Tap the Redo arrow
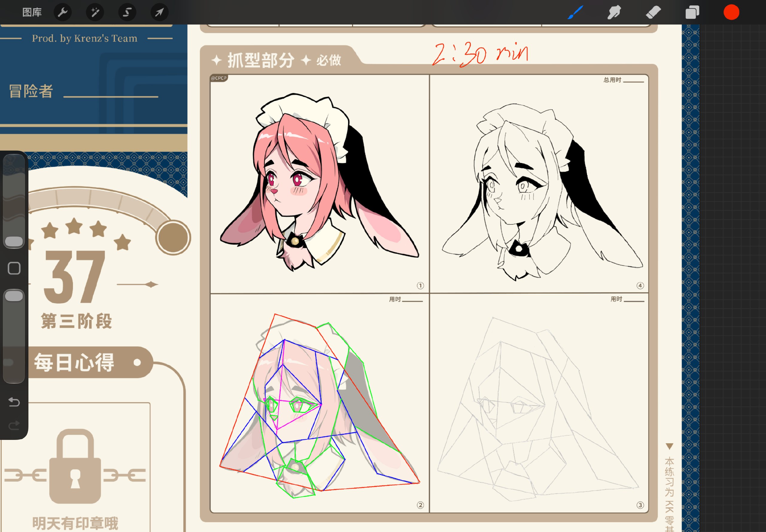The image size is (766, 532). pyautogui.click(x=14, y=426)
